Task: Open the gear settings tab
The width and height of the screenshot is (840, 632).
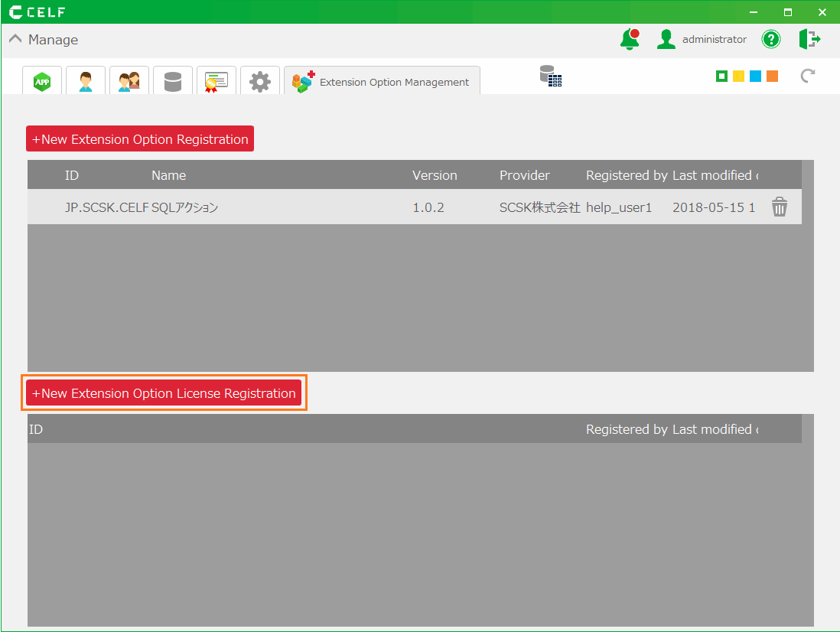Action: [260, 81]
